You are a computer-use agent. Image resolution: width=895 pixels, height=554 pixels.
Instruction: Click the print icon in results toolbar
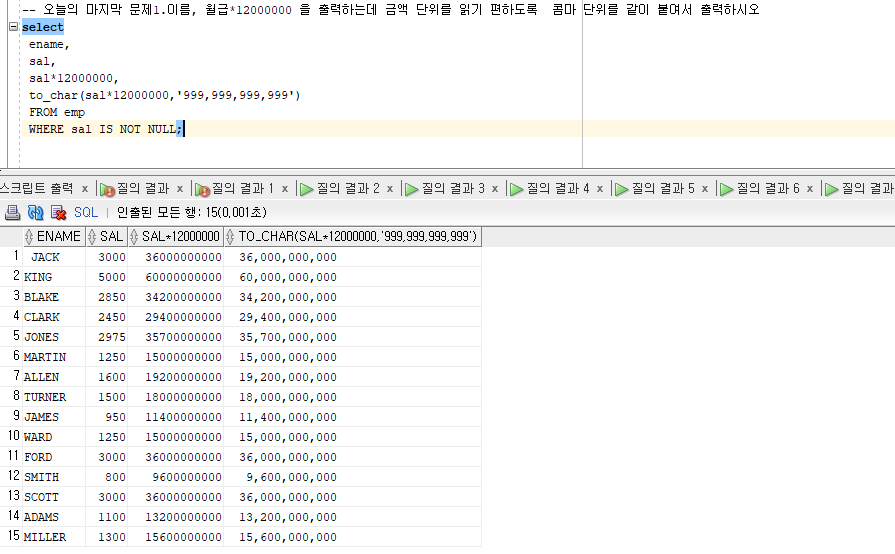13,212
